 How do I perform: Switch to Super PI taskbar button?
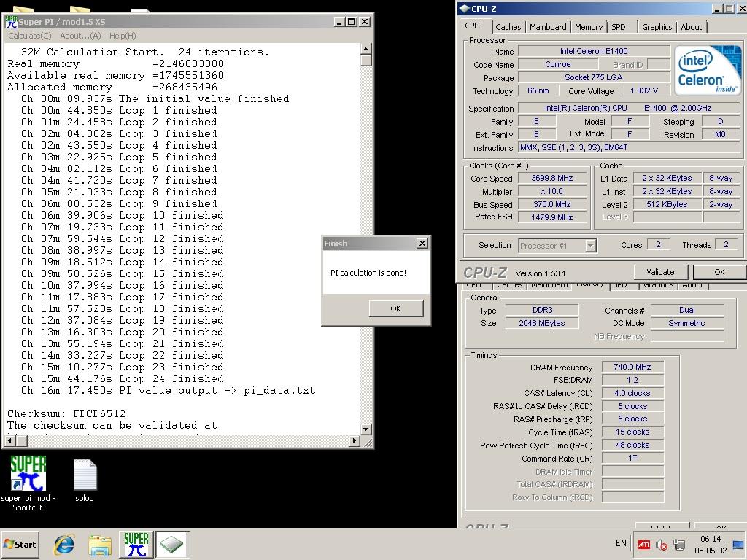pyautogui.click(x=136, y=545)
